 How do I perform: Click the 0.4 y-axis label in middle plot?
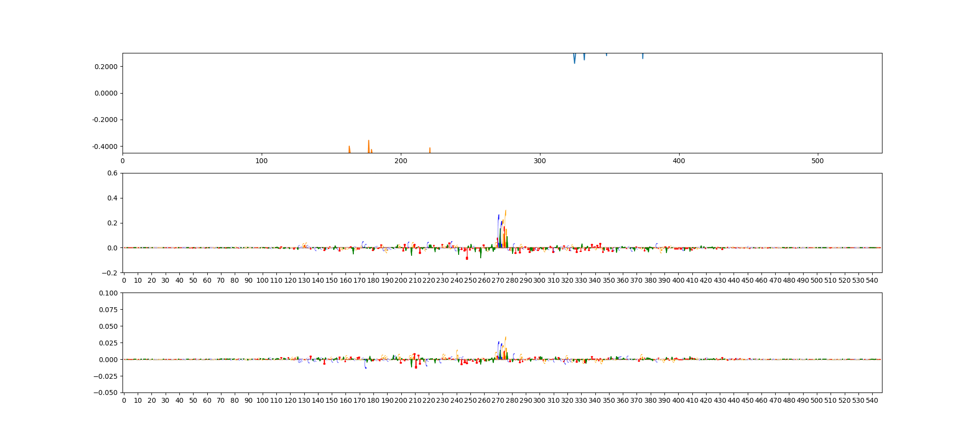[112, 198]
